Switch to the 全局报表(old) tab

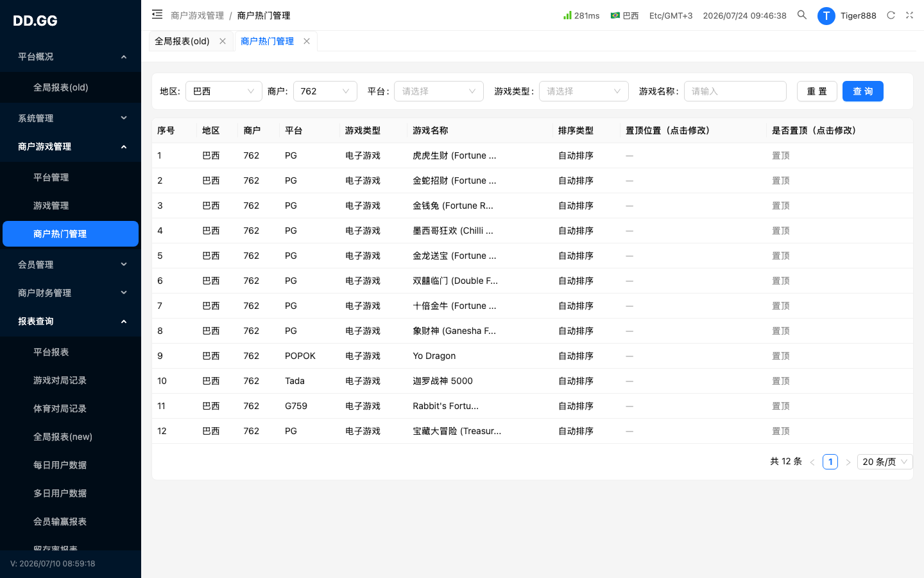point(182,41)
